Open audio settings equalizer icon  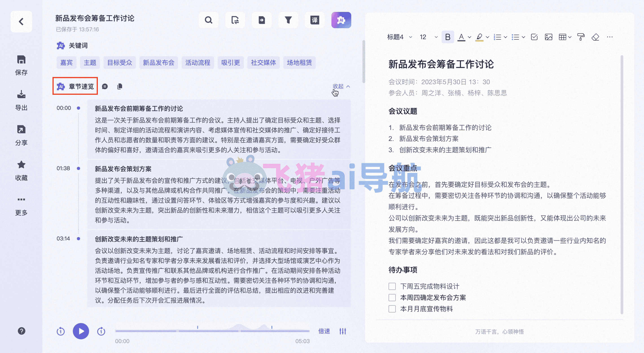[343, 331]
